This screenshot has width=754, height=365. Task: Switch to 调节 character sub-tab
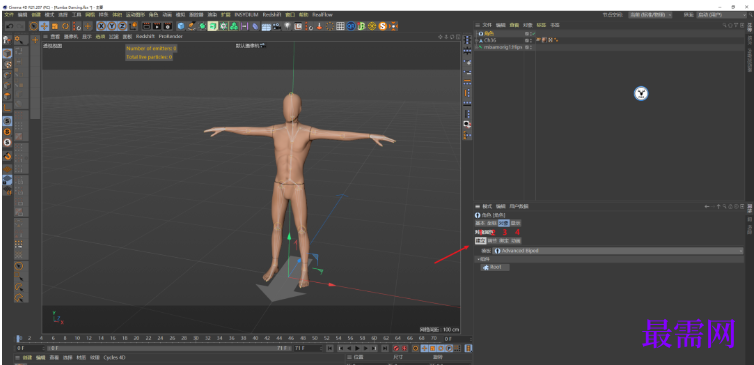pos(492,241)
